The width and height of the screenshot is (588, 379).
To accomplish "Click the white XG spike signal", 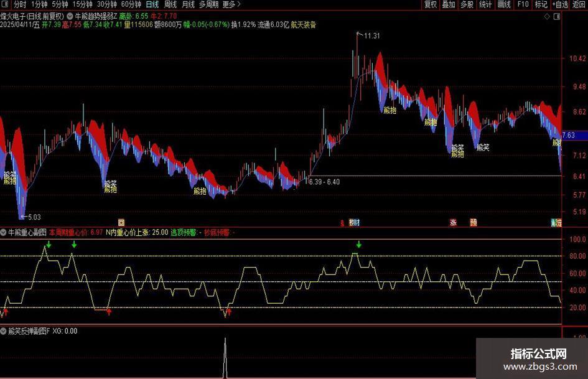I will [x=225, y=357].
